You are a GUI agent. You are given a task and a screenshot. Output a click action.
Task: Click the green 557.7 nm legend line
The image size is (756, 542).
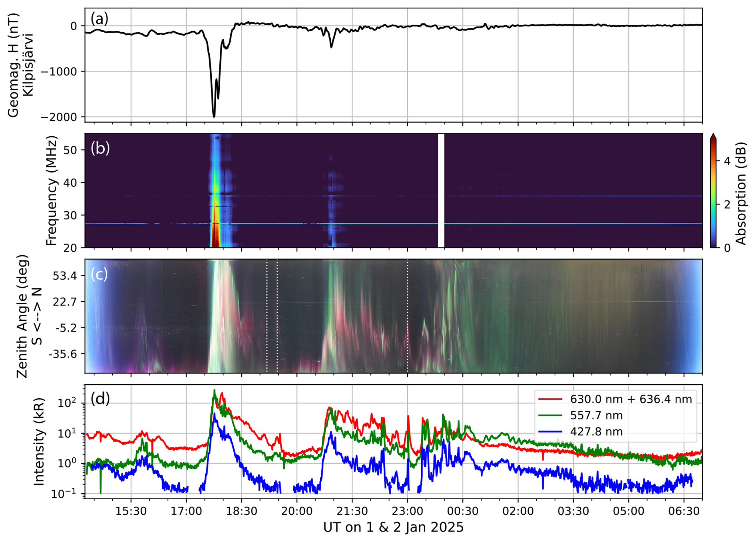(550, 415)
